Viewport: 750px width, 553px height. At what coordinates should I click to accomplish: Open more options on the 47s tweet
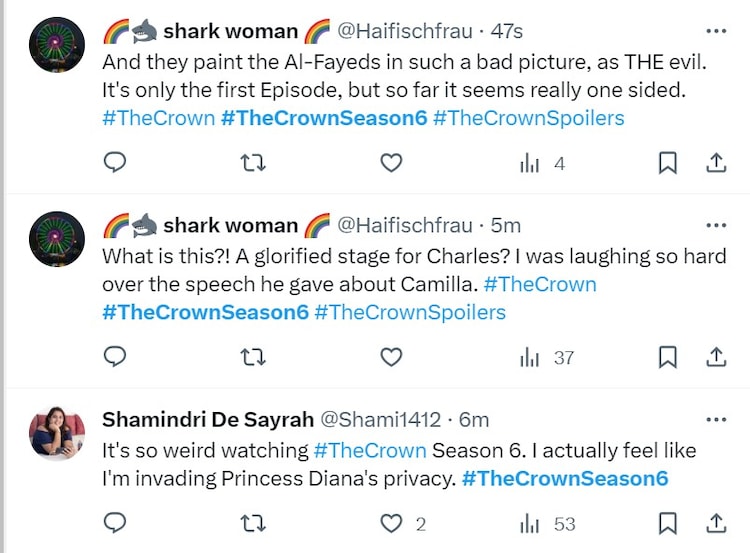coord(716,32)
